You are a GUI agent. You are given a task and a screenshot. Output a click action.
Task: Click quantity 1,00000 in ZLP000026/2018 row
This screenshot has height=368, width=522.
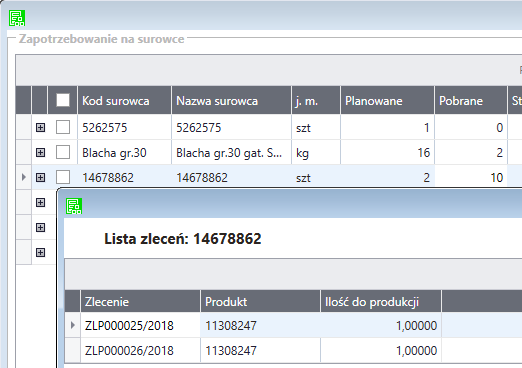(381, 350)
